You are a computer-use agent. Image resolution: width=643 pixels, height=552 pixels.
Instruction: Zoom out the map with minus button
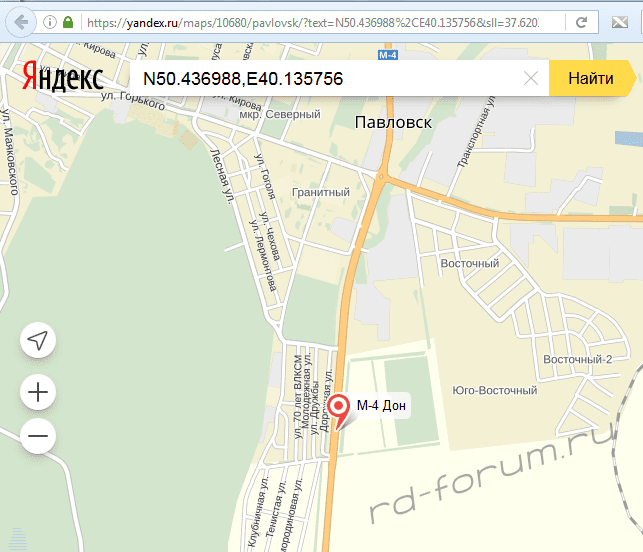point(38,436)
